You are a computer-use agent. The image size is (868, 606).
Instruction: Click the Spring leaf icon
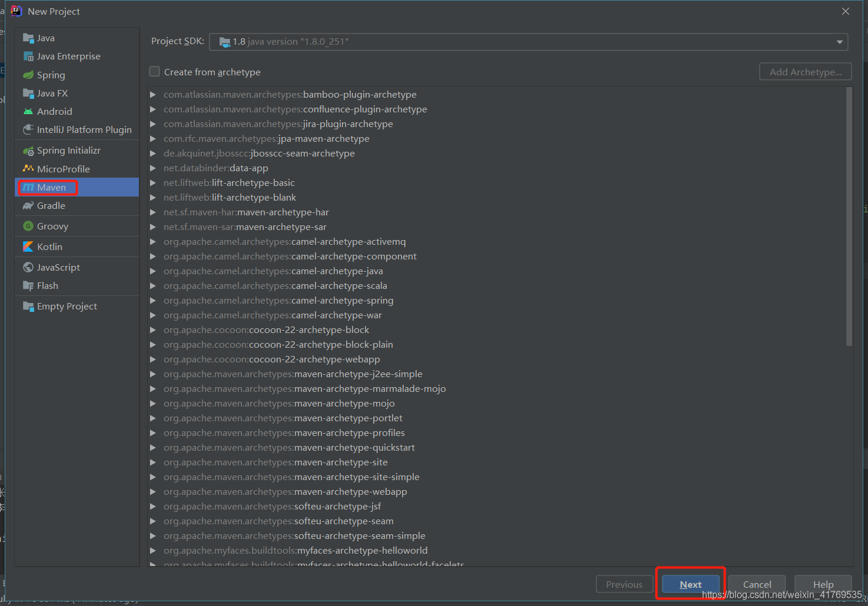click(x=28, y=75)
